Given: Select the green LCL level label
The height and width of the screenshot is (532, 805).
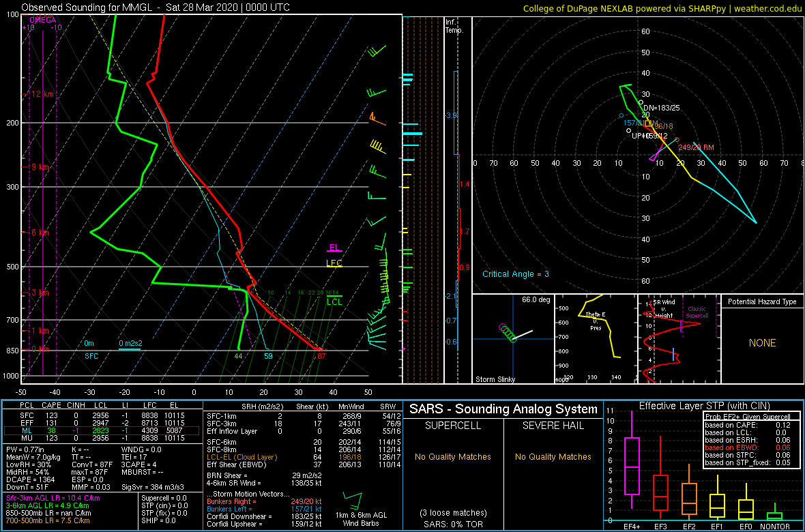Looking at the screenshot, I should (x=334, y=302).
